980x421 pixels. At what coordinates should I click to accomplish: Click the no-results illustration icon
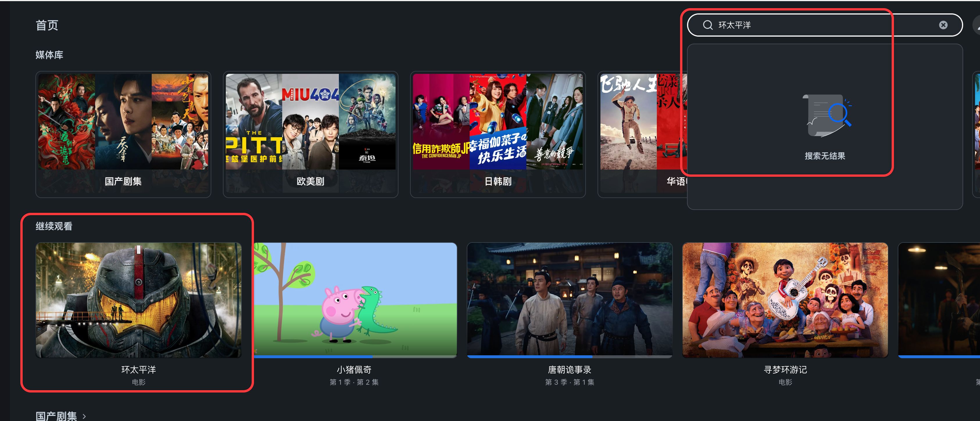[x=826, y=116]
